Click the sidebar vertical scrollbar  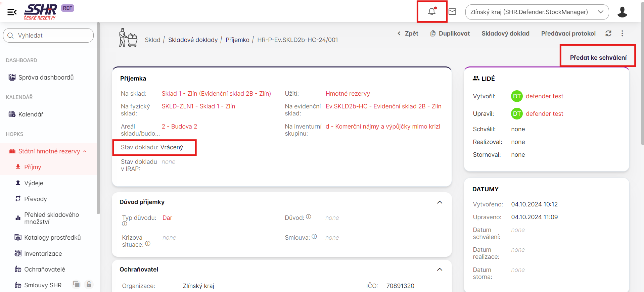[98, 117]
